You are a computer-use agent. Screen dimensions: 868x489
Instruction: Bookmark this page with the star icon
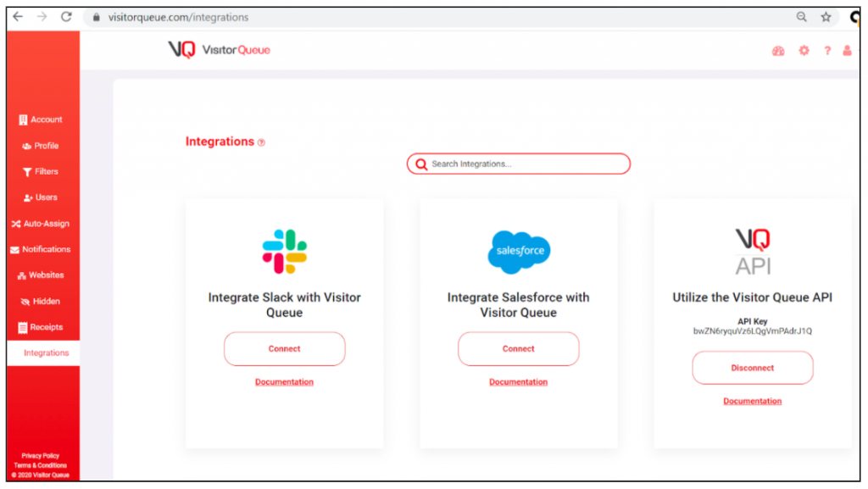826,17
